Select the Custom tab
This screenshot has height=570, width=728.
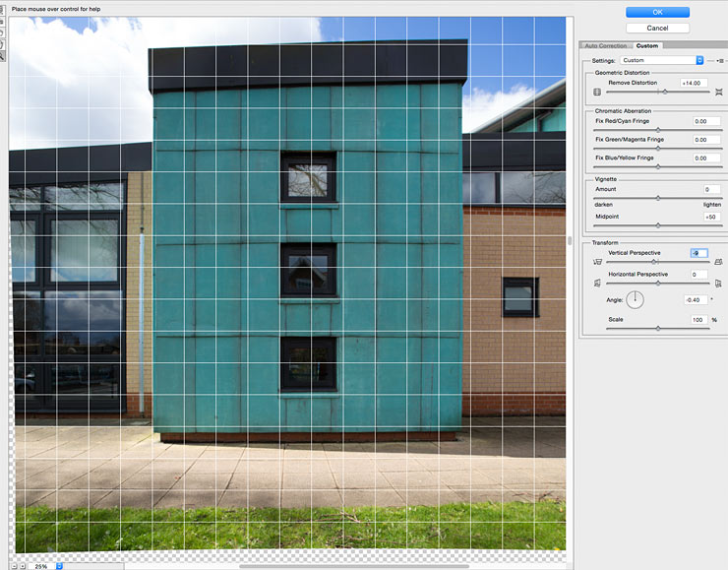[x=646, y=45]
